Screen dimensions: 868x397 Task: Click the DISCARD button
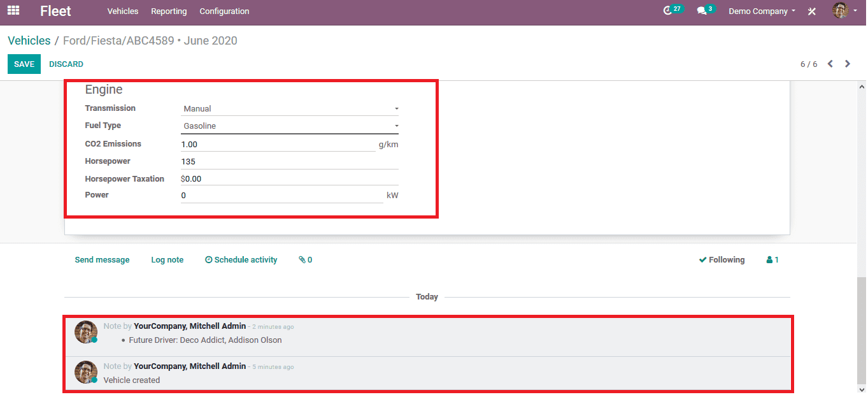point(66,64)
